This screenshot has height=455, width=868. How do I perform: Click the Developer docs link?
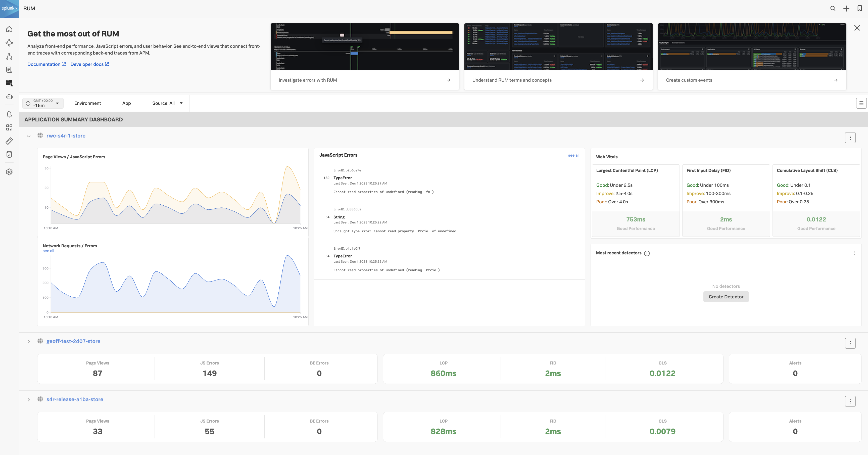pyautogui.click(x=89, y=64)
